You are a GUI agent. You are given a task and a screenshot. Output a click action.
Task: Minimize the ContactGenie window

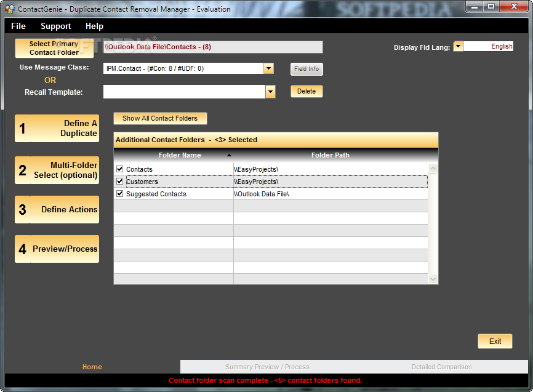[475, 6]
